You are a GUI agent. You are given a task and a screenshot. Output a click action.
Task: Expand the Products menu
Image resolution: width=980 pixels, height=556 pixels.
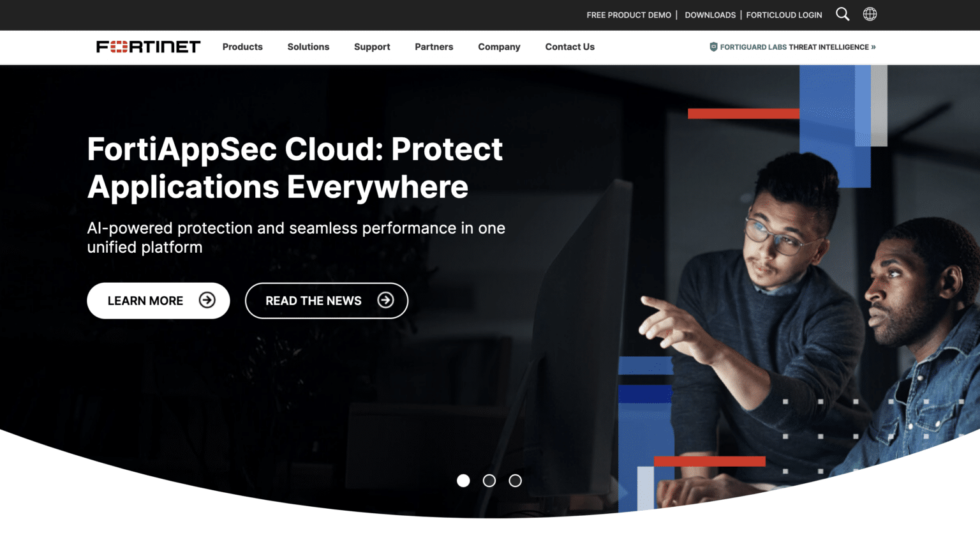(242, 47)
